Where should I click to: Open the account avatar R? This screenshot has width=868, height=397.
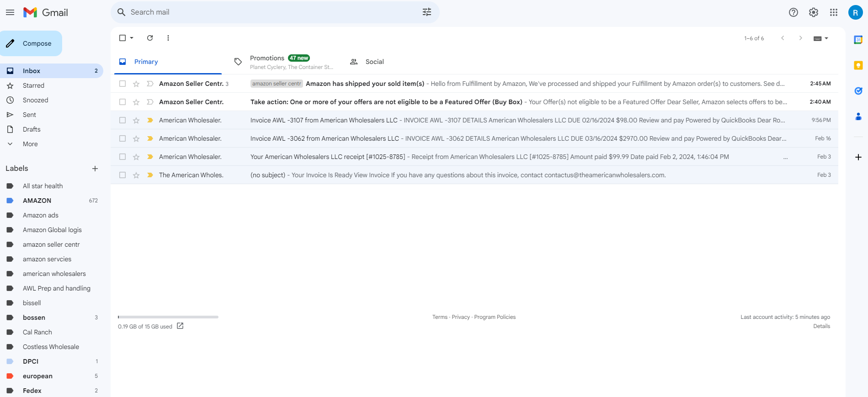pyautogui.click(x=855, y=12)
